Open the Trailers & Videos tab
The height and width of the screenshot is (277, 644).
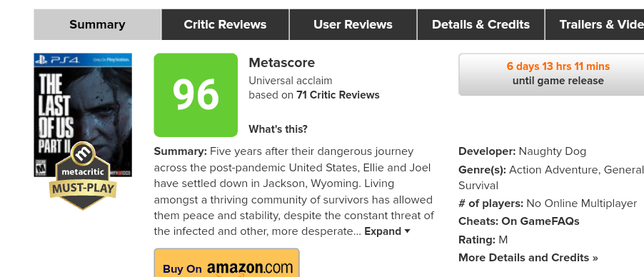(x=594, y=25)
